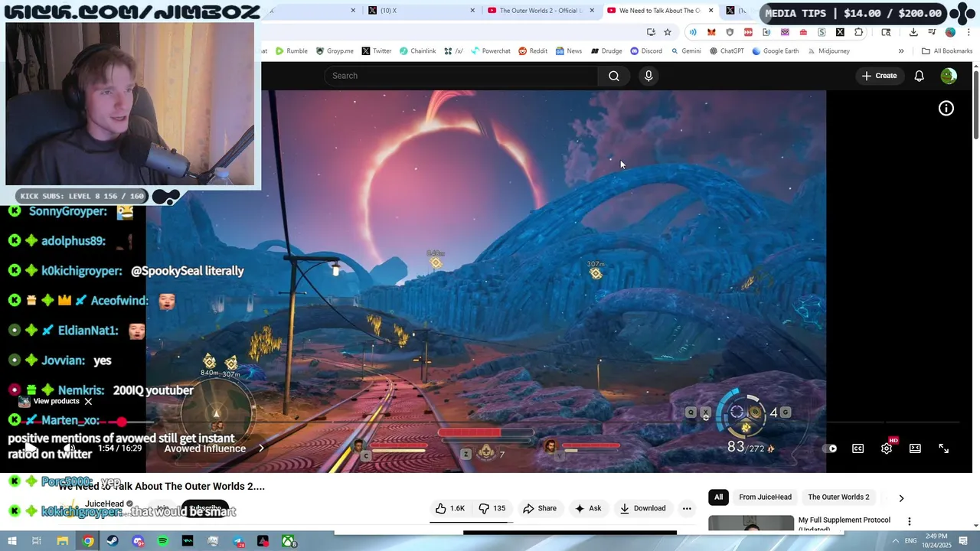This screenshot has height=551, width=980.
Task: Share the video
Action: pos(540,508)
